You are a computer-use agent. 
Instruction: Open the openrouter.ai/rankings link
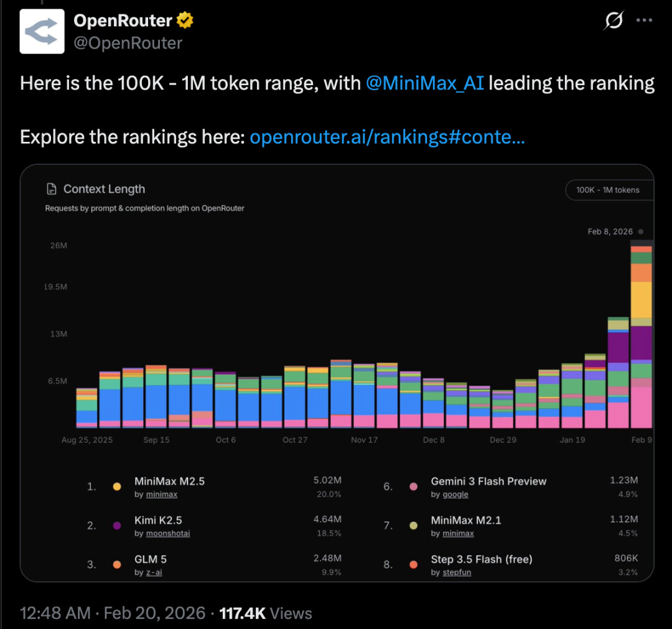click(387, 137)
